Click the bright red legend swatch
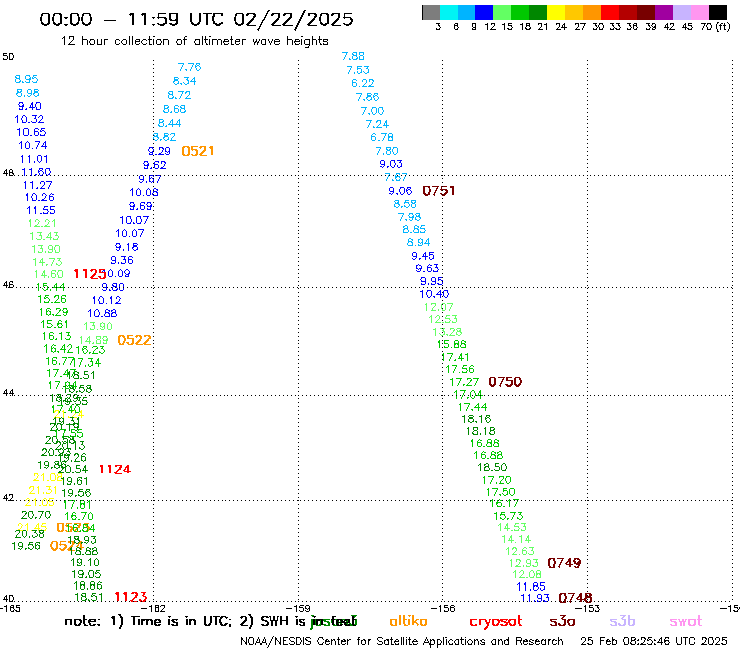 [x=610, y=12]
